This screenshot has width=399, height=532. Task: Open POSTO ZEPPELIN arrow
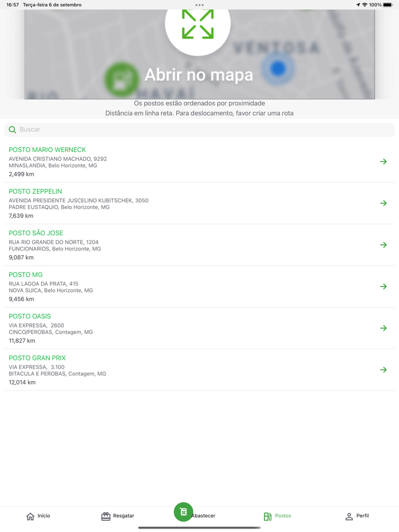384,203
